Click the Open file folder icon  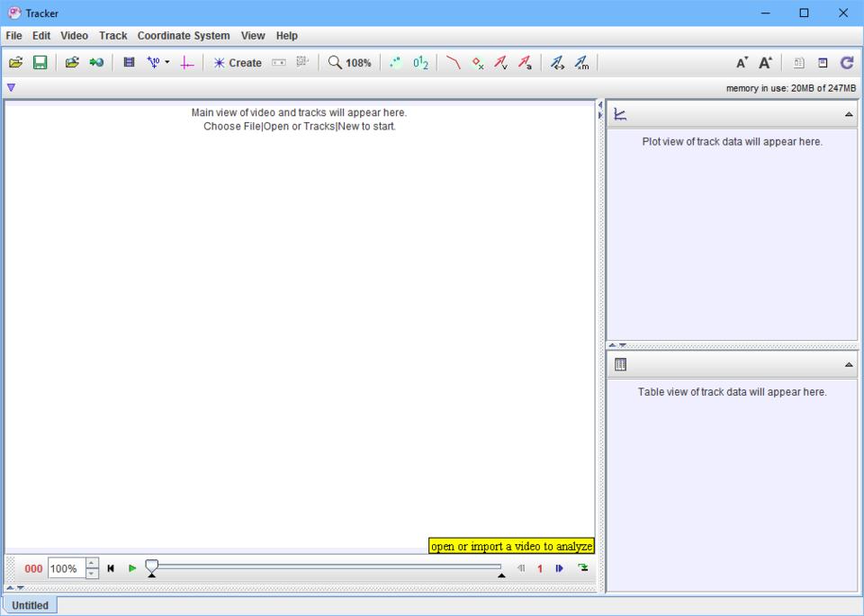coord(15,63)
